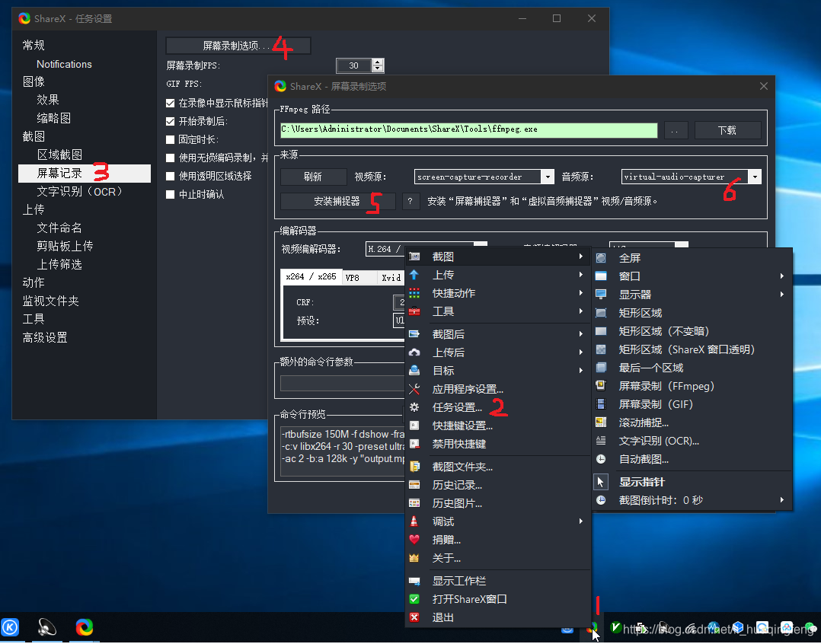This screenshot has height=644, width=821.
Task: Expand the 显示器 submenu arrow
Action: [781, 295]
